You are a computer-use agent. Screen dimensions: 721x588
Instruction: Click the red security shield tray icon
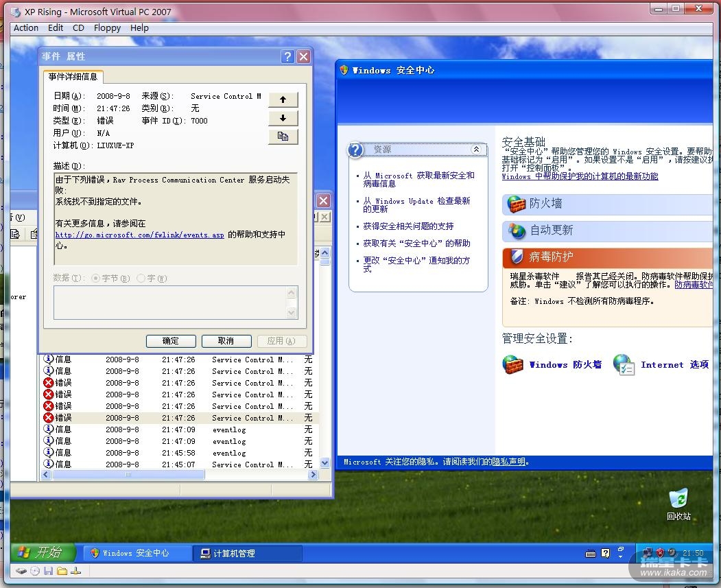click(x=660, y=552)
